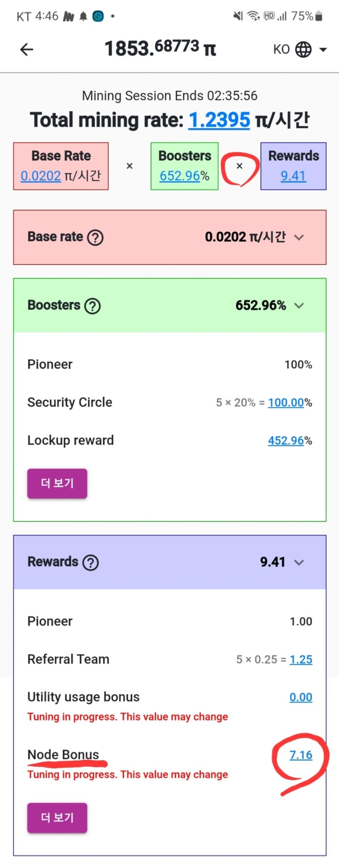This screenshot has height=868, width=339.
Task: Tap the back arrow icon
Action: coord(27,50)
